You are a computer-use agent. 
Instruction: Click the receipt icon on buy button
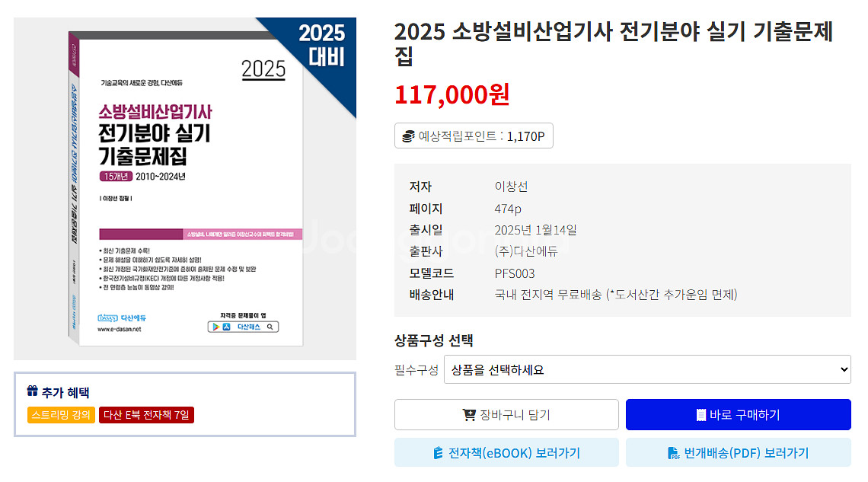(700, 415)
